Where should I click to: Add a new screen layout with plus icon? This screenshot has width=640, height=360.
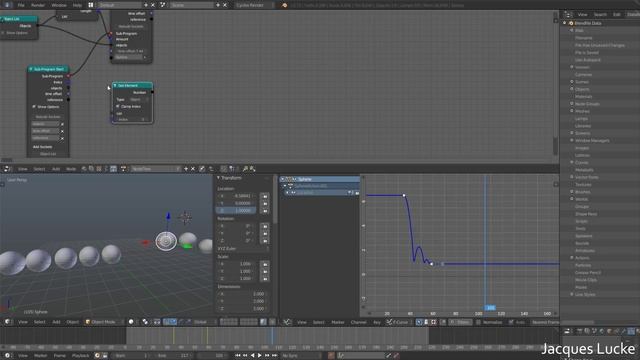click(146, 5)
